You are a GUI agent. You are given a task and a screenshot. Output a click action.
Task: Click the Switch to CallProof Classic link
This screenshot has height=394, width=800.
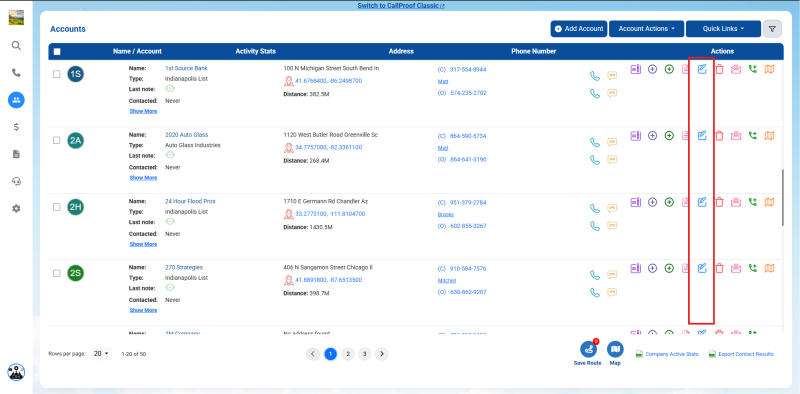pyautogui.click(x=401, y=6)
